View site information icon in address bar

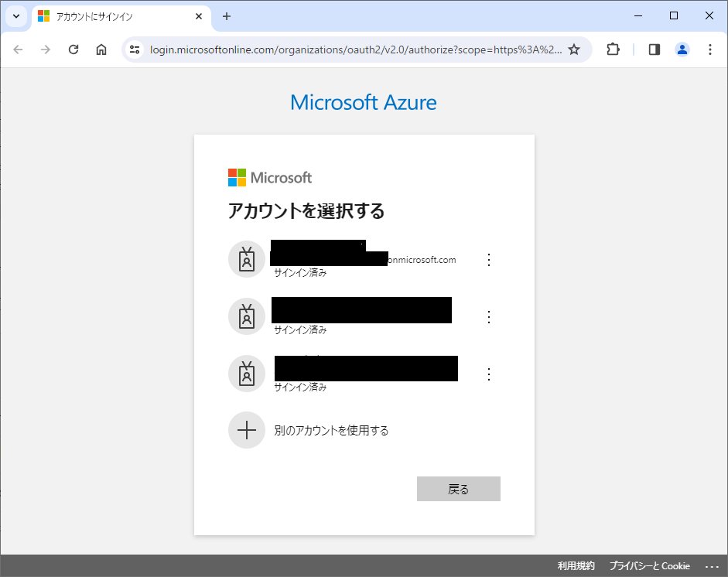click(x=135, y=50)
